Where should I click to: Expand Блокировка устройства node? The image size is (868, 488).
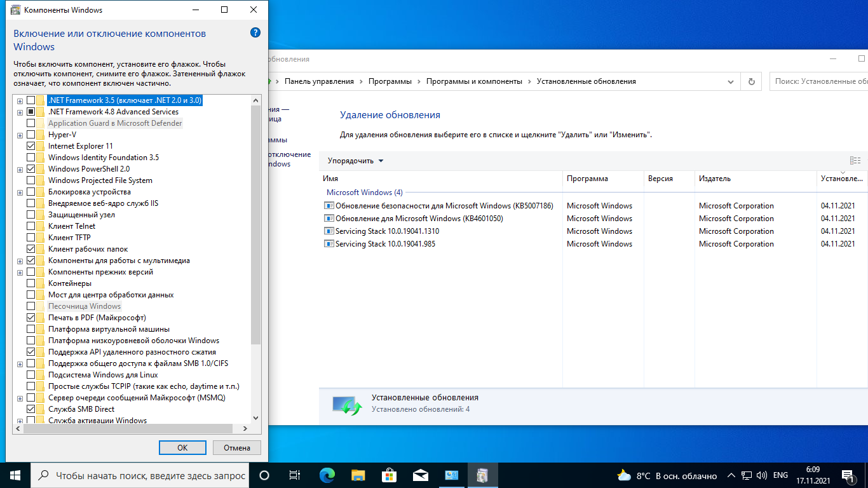[20, 192]
